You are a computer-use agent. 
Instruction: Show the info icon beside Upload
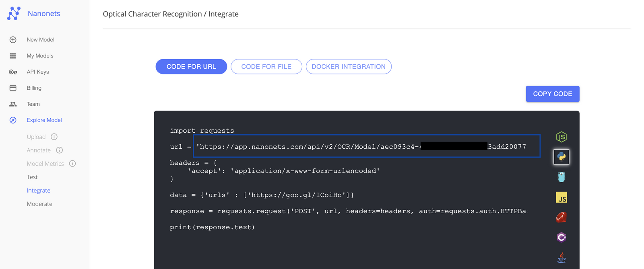coord(54,137)
